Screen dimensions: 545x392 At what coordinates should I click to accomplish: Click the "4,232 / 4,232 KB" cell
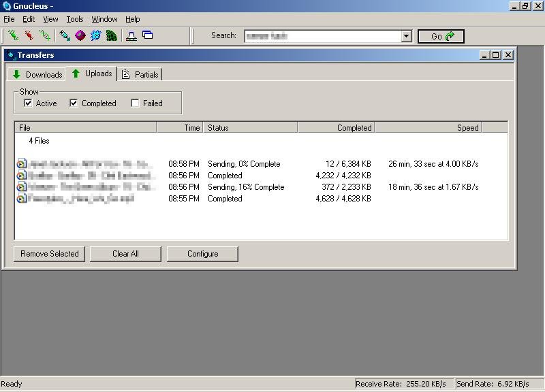pyautogui.click(x=343, y=176)
